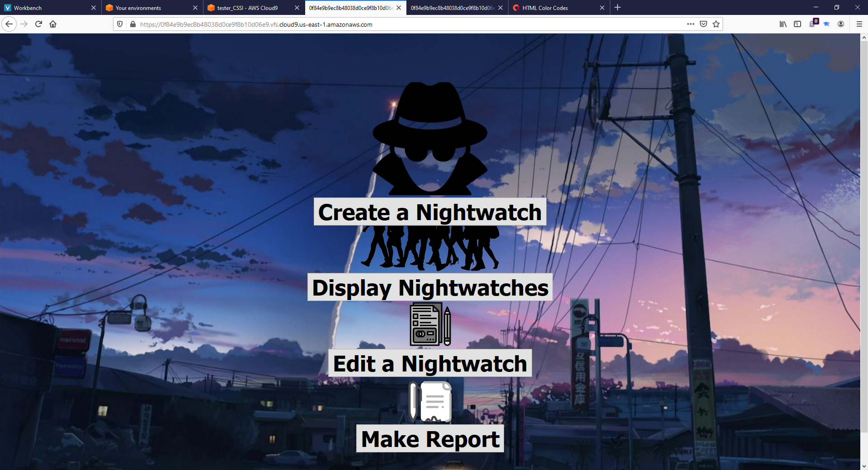Click the scrollbar up arrow
This screenshot has height=470, width=868.
[864, 38]
